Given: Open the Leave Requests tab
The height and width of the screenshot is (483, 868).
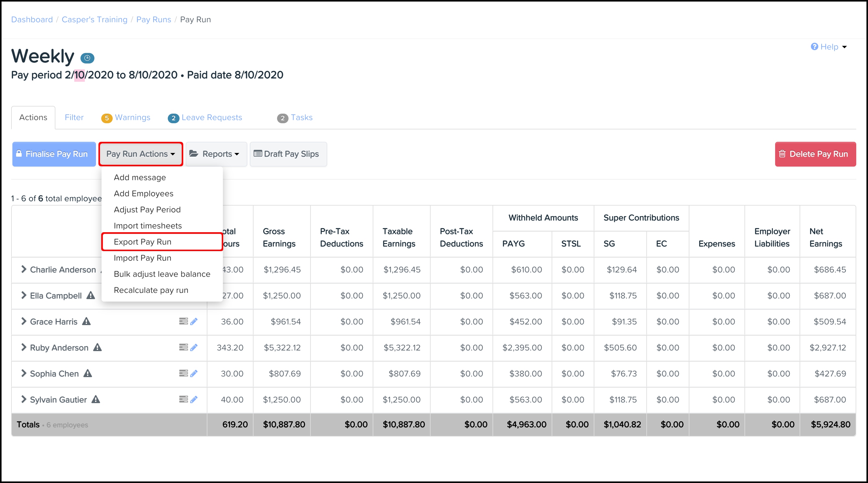Looking at the screenshot, I should point(211,117).
